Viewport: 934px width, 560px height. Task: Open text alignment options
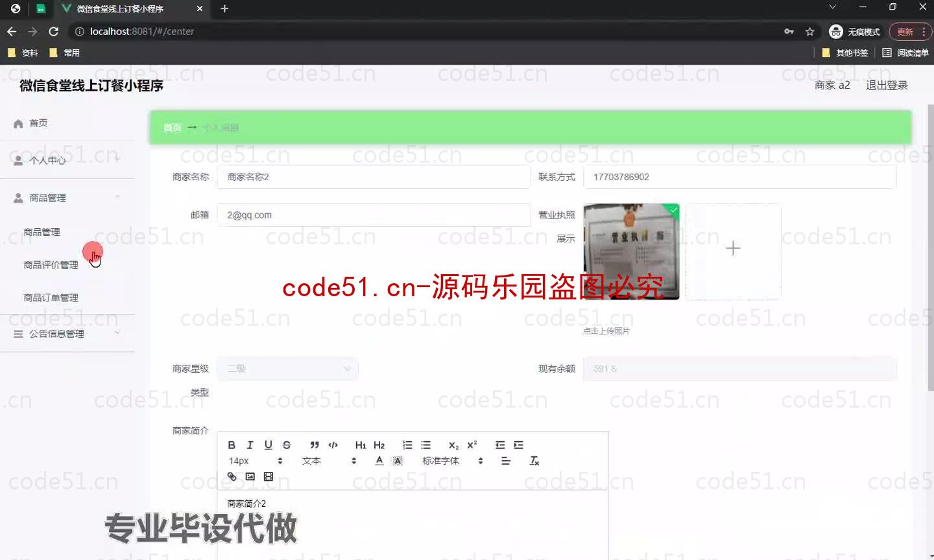[x=506, y=460]
